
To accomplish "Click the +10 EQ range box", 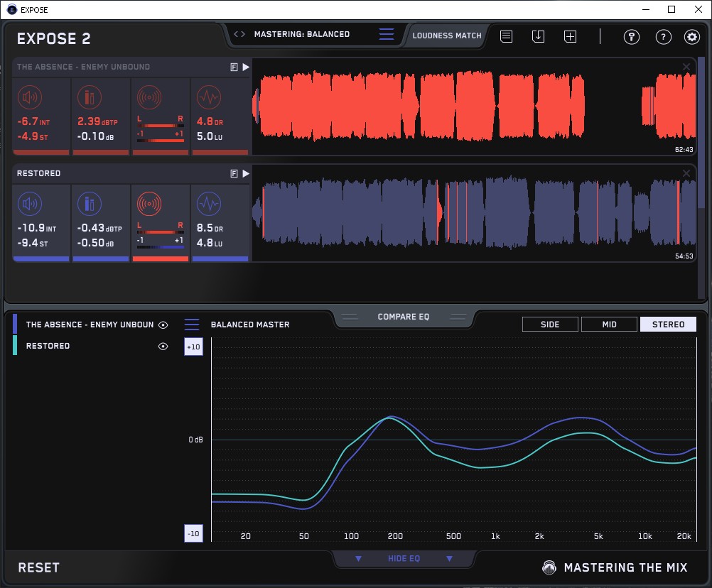I will point(193,347).
